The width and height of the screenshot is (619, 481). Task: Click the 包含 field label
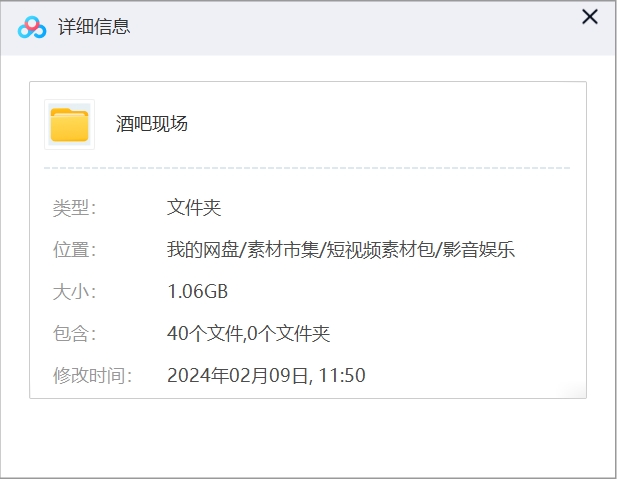[74, 334]
